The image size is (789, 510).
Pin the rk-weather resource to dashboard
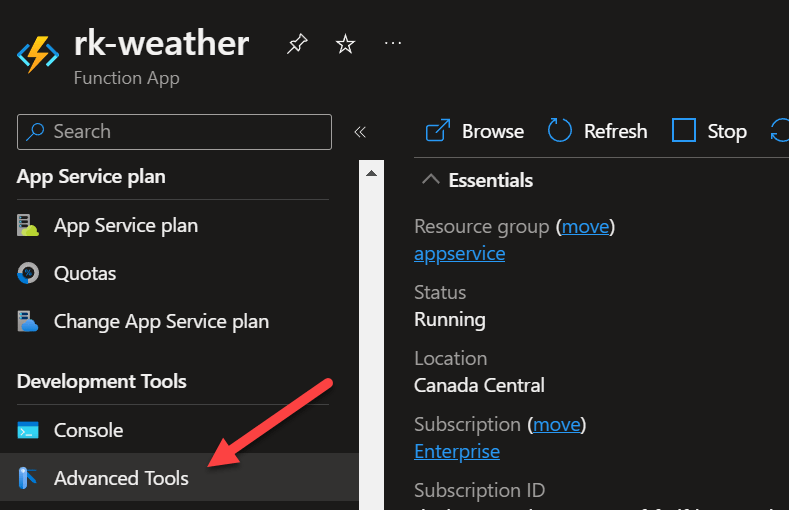(x=297, y=44)
